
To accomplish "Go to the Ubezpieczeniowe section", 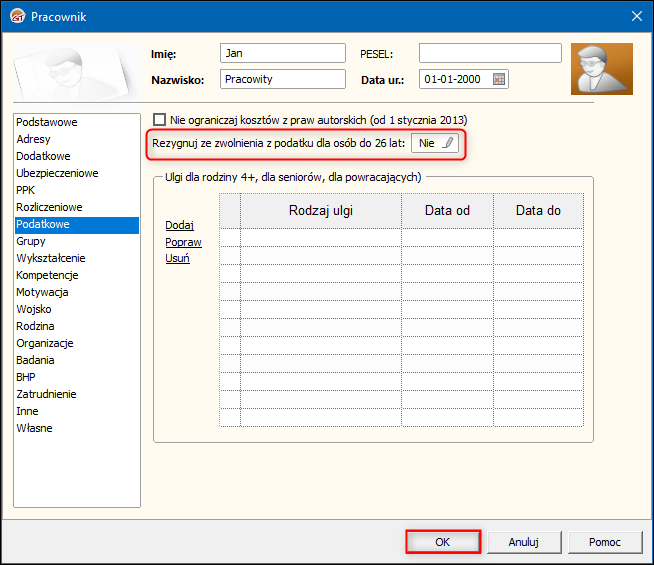I will (57, 173).
